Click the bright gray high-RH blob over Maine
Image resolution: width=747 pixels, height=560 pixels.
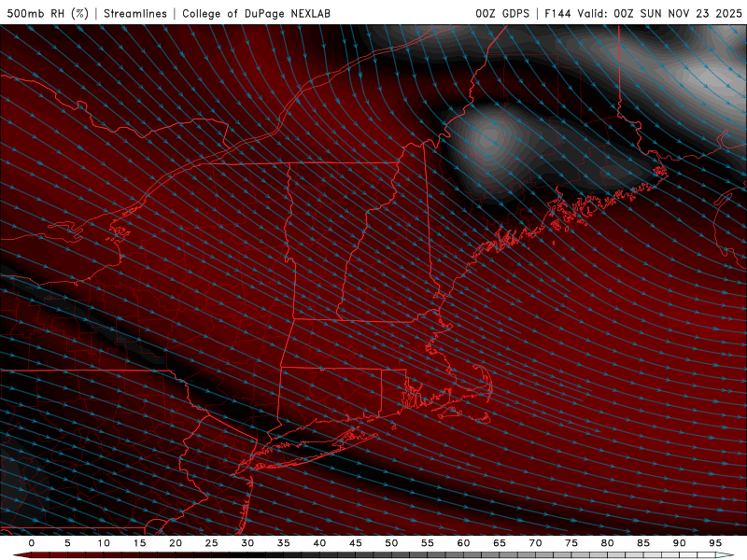pyautogui.click(x=491, y=141)
